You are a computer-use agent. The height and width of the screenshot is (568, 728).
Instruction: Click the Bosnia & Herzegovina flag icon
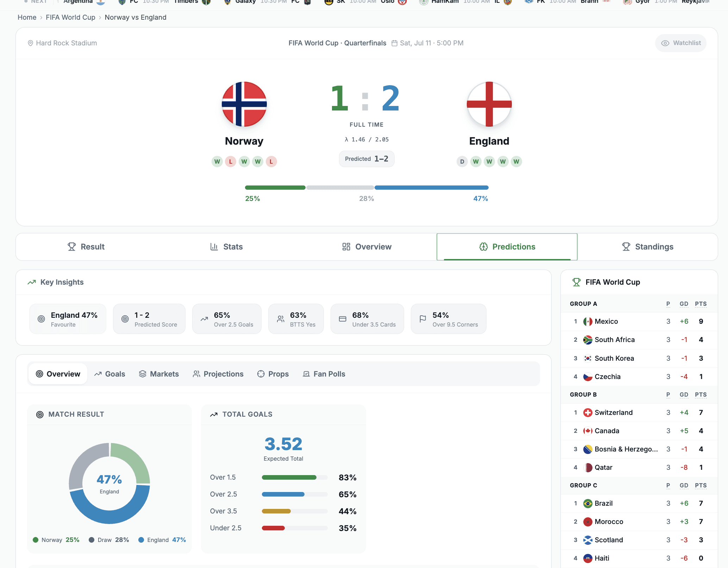[x=588, y=449]
